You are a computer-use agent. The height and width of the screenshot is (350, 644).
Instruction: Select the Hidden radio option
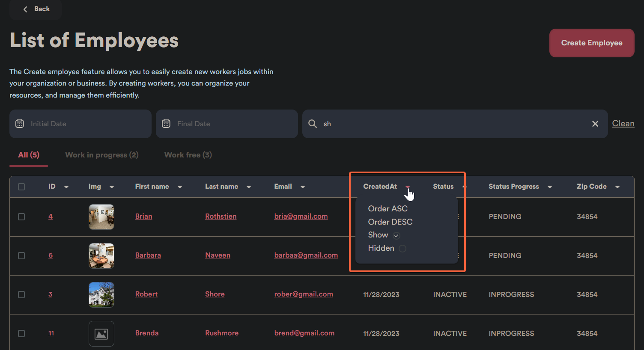pyautogui.click(x=402, y=249)
